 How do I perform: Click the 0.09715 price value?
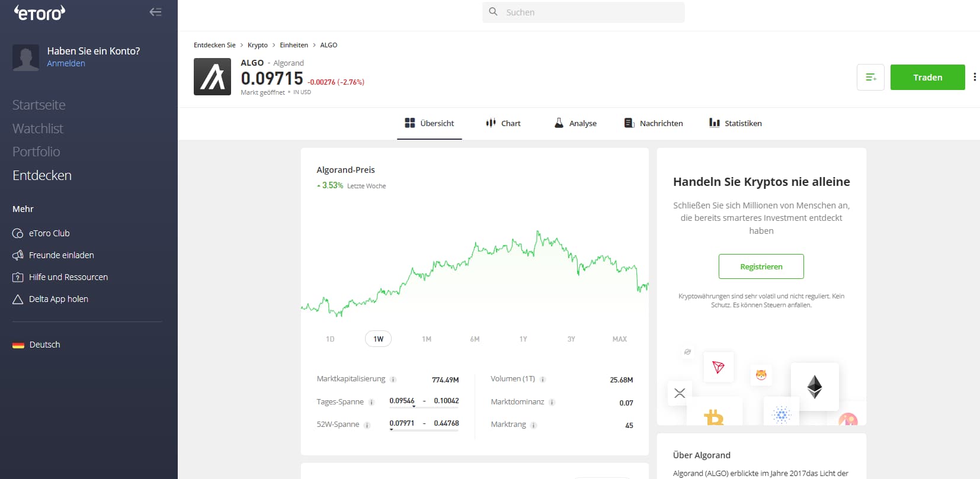pos(272,78)
